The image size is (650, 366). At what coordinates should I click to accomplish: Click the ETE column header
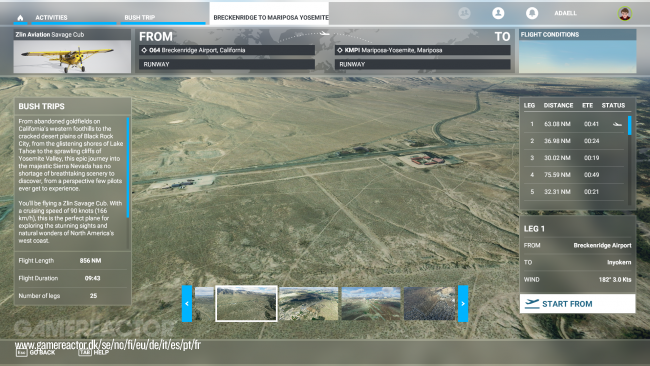pos(587,105)
